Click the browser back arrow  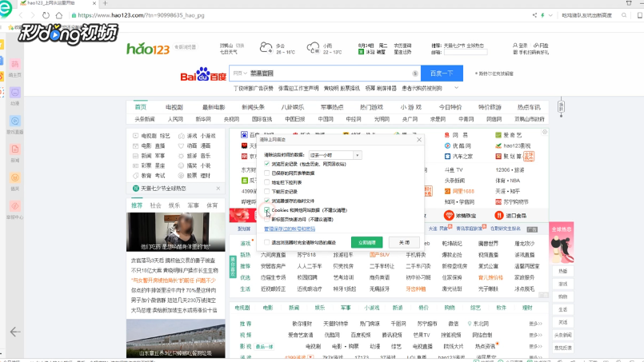pyautogui.click(x=21, y=15)
